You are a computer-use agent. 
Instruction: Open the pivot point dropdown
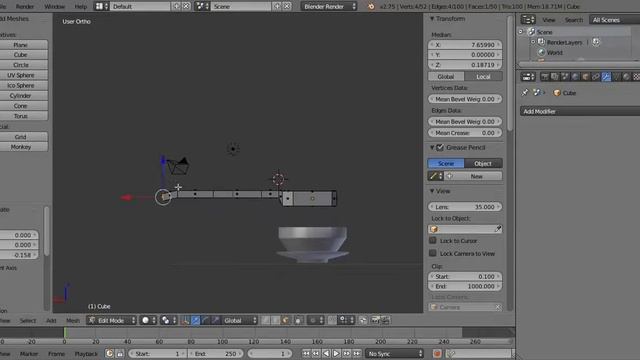pyautogui.click(x=169, y=320)
